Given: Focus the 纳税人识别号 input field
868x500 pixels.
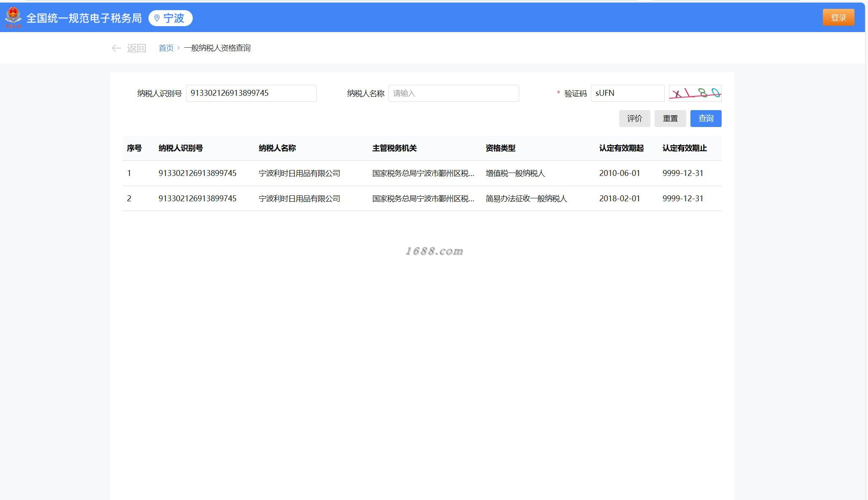Looking at the screenshot, I should click(251, 93).
